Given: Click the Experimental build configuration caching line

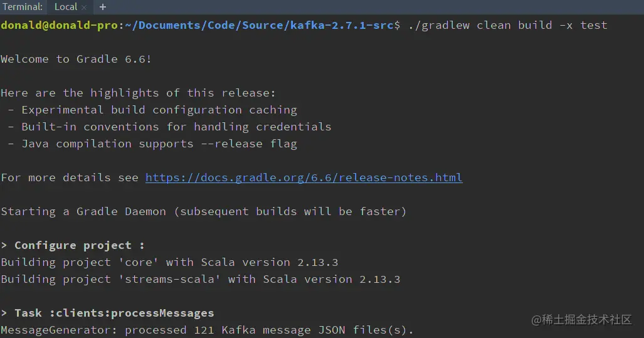Looking at the screenshot, I should pos(159,110).
